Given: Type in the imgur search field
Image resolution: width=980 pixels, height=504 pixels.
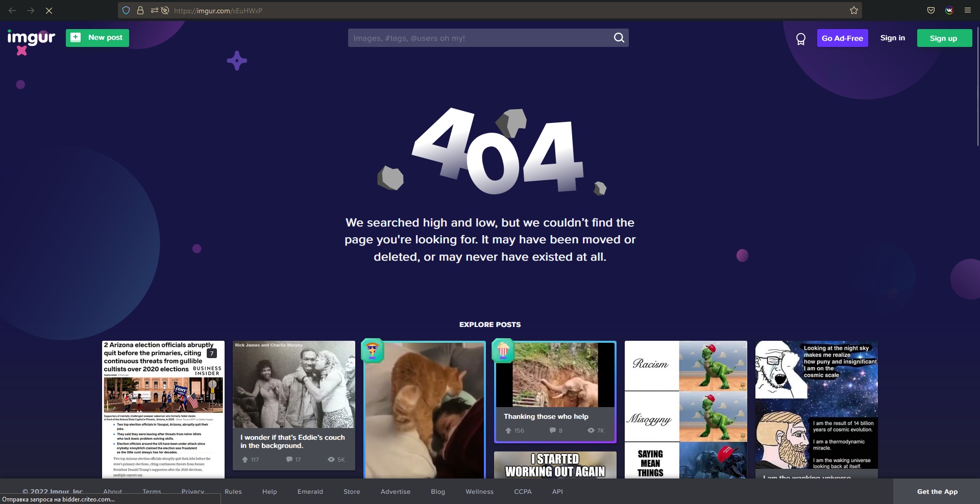Looking at the screenshot, I should point(480,38).
